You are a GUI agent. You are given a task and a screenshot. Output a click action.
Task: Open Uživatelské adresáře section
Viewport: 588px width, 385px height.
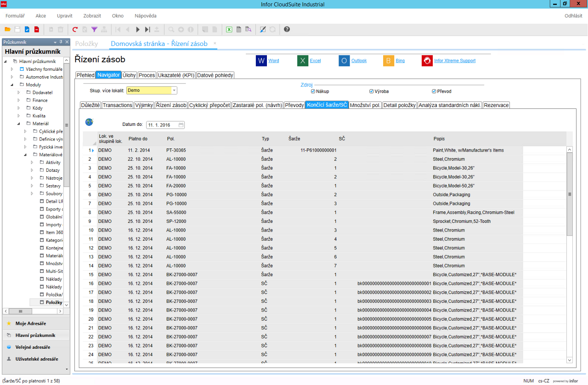pyautogui.click(x=36, y=359)
